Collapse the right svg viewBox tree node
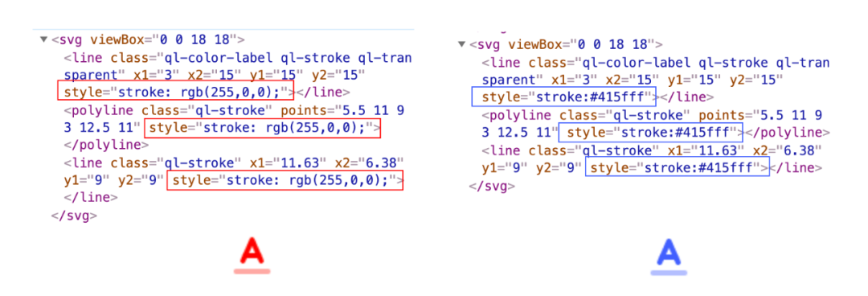The height and width of the screenshot is (296, 868). click(461, 44)
